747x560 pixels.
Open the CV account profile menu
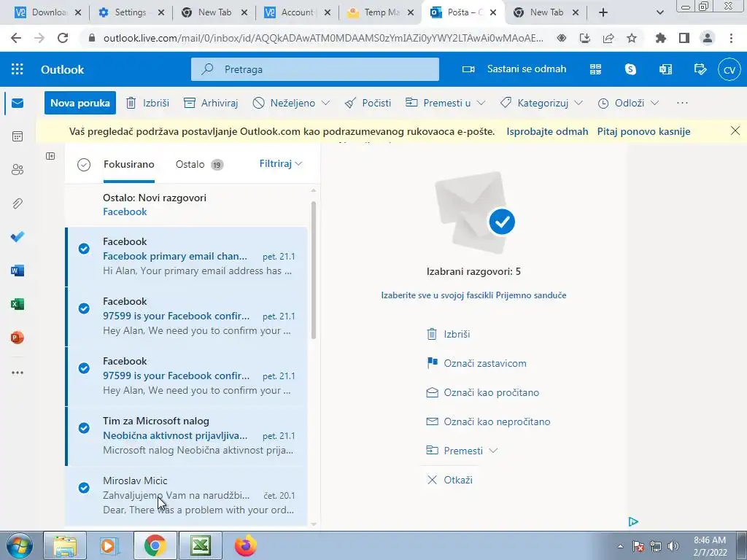729,69
